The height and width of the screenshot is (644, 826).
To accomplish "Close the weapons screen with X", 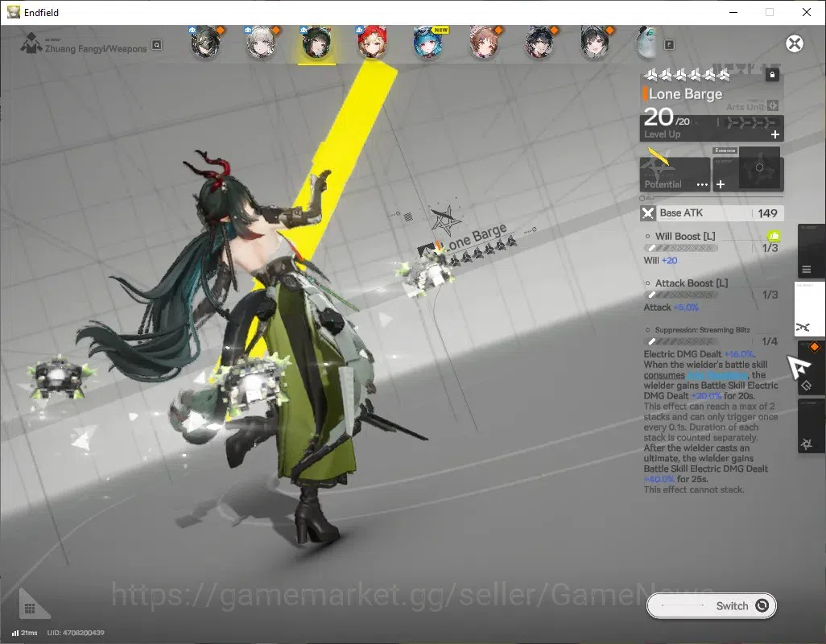I will [795, 43].
